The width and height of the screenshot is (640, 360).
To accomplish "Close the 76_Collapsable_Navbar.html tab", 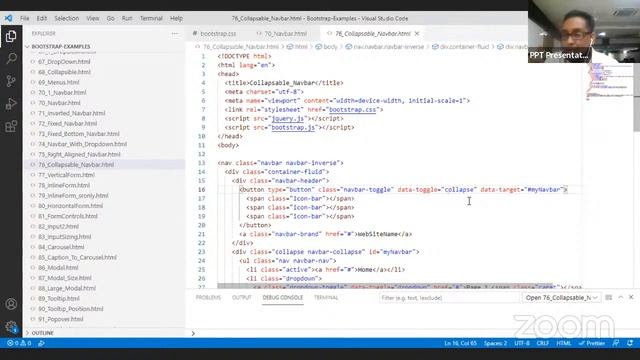I will click(417, 33).
